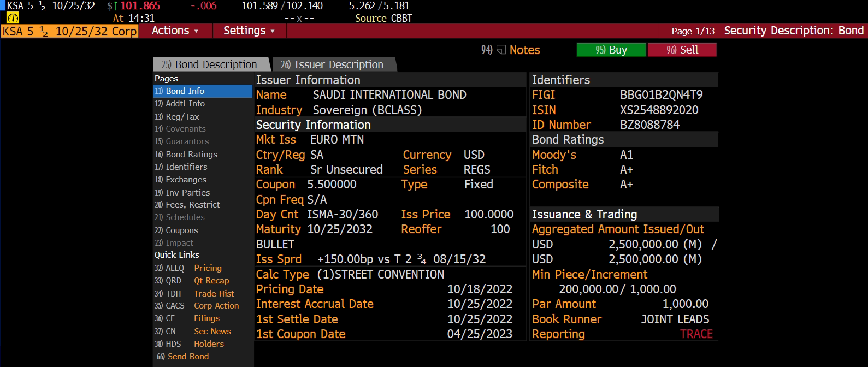Open the Settings dropdown menu
Image resolution: width=868 pixels, height=367 pixels.
point(249,31)
